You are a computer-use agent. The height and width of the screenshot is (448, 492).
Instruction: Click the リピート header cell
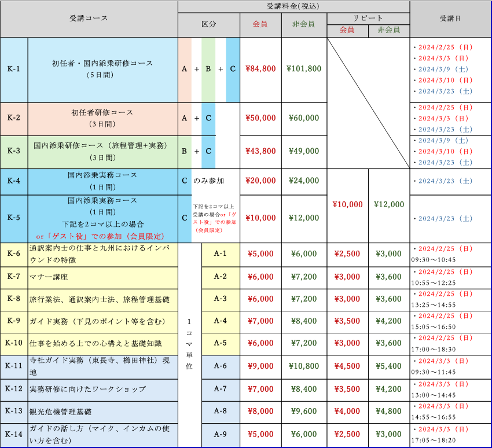click(368, 19)
